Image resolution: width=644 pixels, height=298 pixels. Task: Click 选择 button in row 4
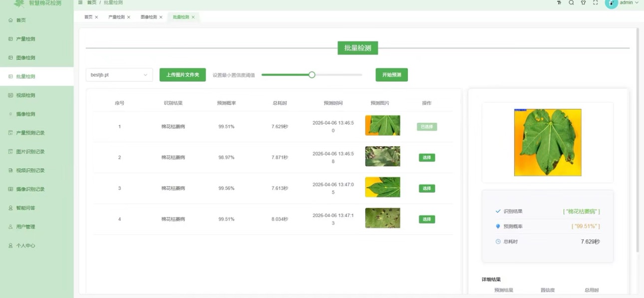(x=427, y=220)
